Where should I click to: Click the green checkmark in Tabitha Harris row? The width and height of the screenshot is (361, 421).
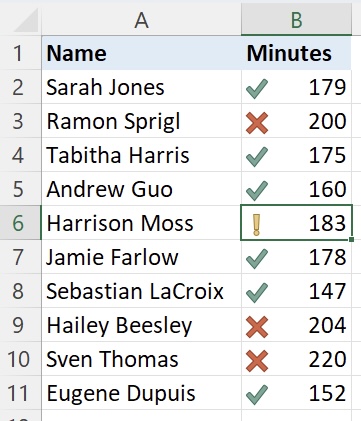coord(257,157)
